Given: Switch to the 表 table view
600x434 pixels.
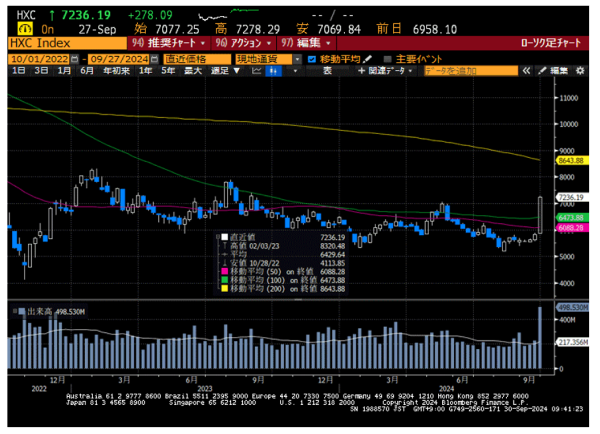Looking at the screenshot, I should 326,72.
